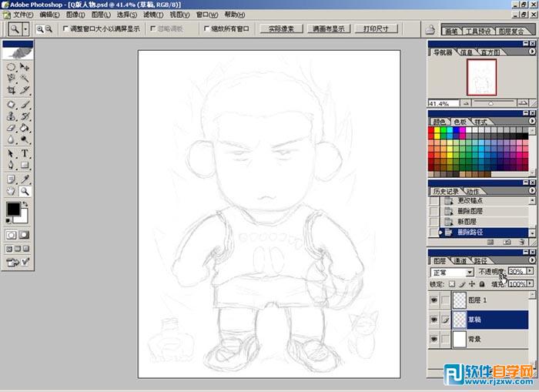Choose the Move tool
Screen dimensions: 539x392
(25, 68)
